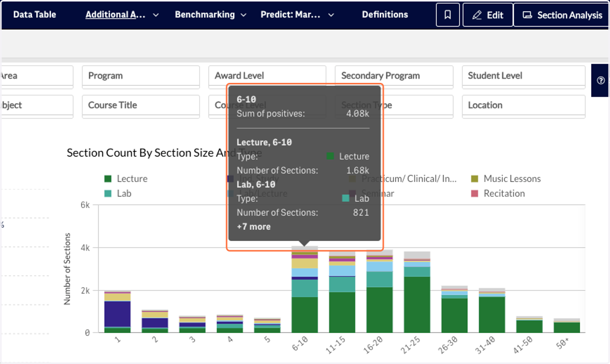Screen dimensions: 610x364
Task: Click the Lab legend teal swatch
Action: tap(108, 194)
